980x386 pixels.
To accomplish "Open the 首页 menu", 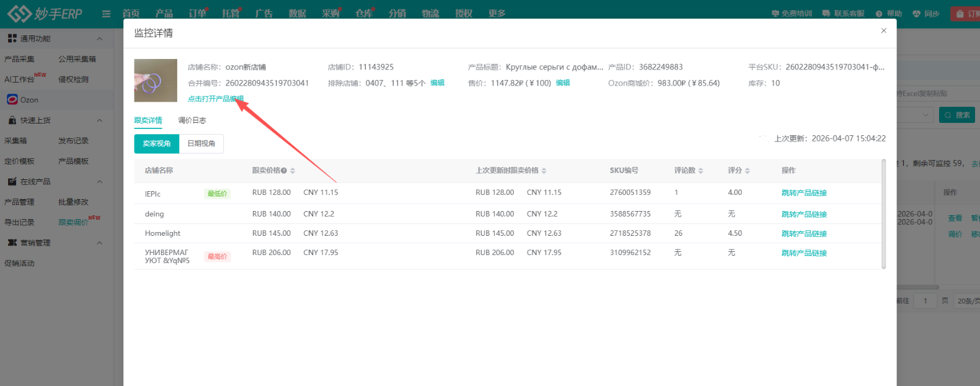I will point(131,14).
